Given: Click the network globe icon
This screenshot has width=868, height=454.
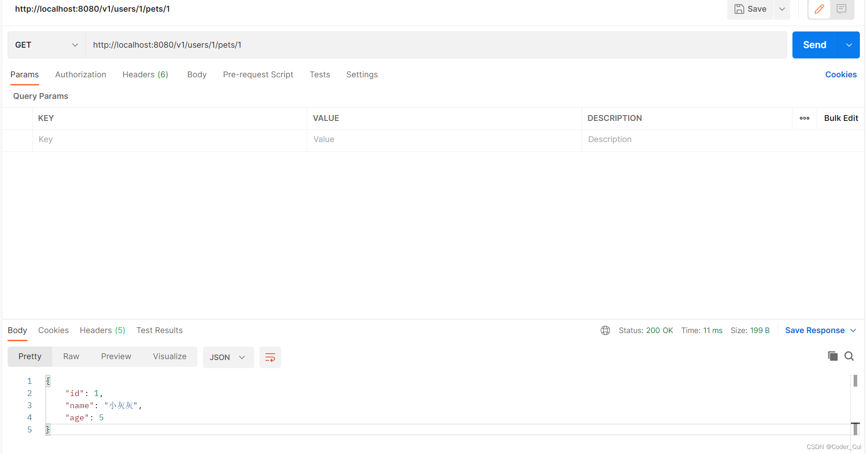Looking at the screenshot, I should point(605,330).
